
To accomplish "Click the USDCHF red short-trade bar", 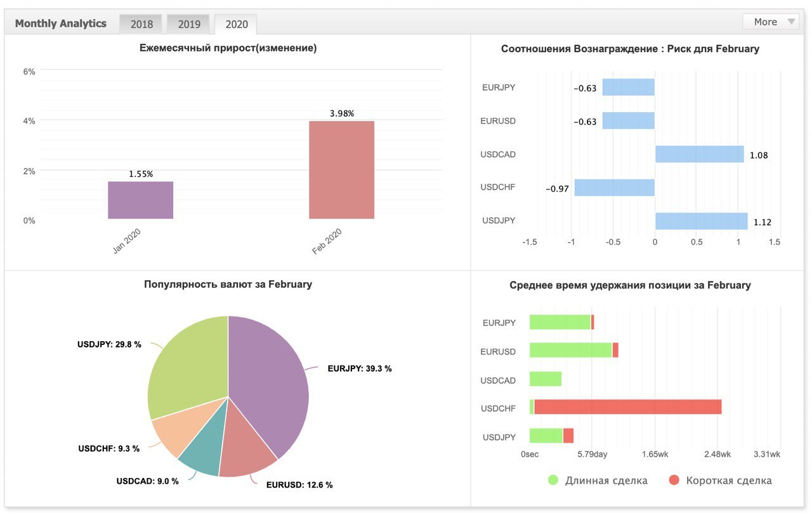I will (x=628, y=407).
